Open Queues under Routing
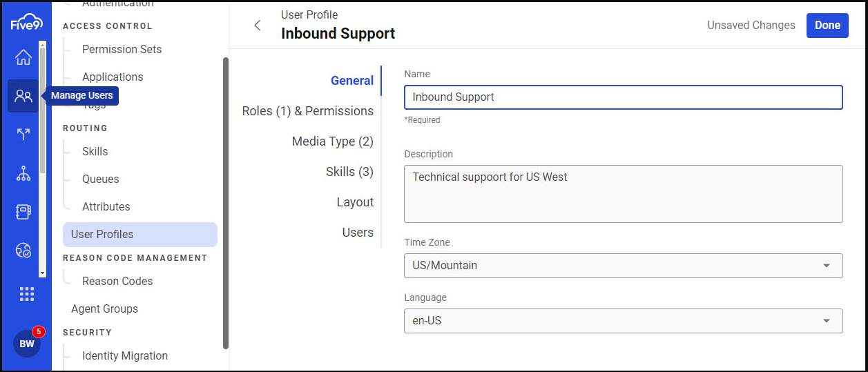Screen dimensions: 868x372 pyautogui.click(x=101, y=179)
